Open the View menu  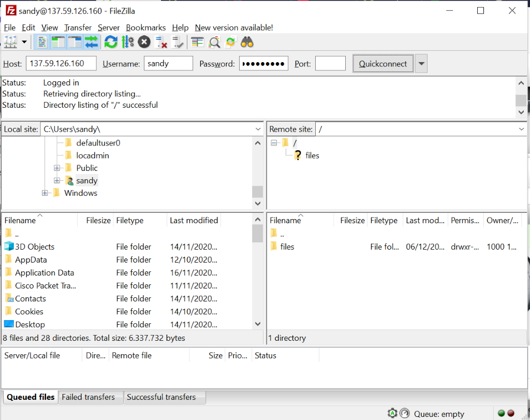pos(50,28)
